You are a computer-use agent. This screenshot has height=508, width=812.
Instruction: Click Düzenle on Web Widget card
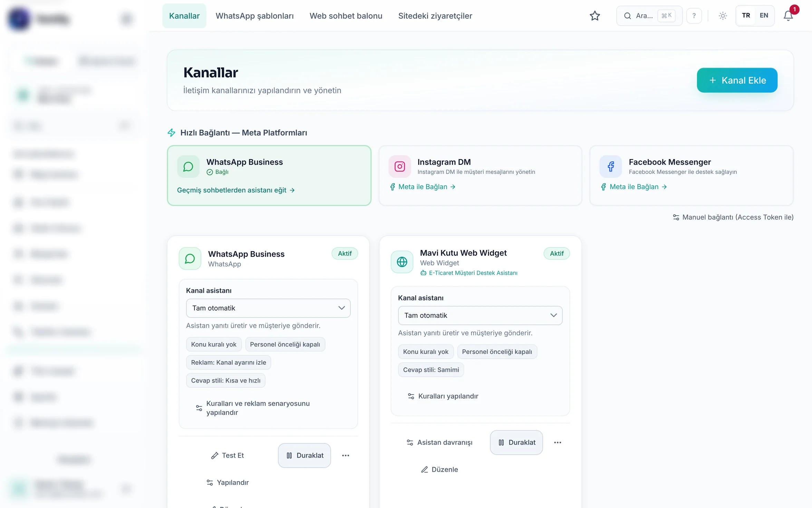pos(439,469)
